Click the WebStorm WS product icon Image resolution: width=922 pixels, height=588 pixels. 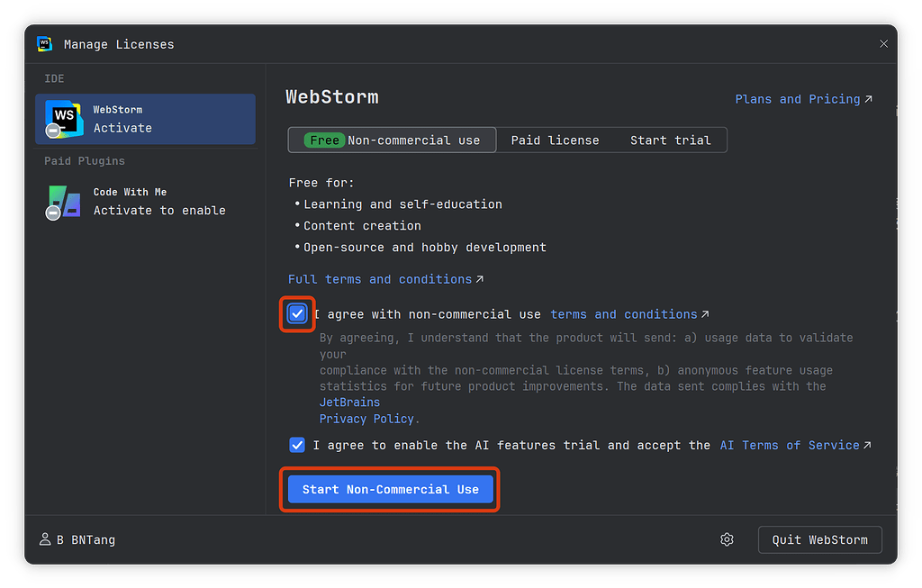coord(64,120)
